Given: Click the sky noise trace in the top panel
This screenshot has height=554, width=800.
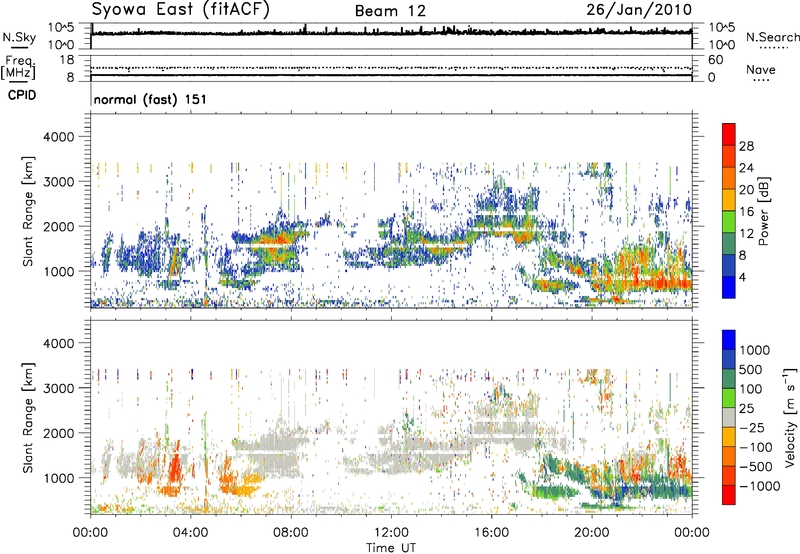Looking at the screenshot, I should tap(391, 33).
